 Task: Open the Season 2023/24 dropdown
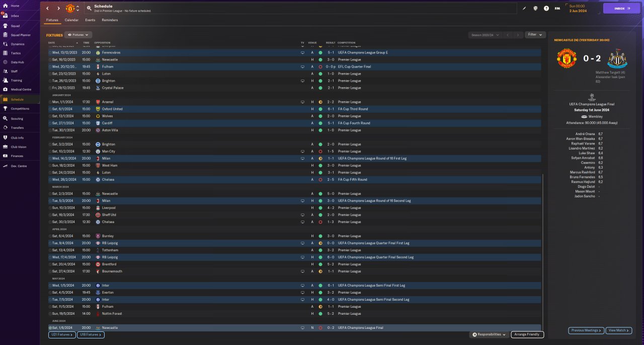click(x=485, y=35)
